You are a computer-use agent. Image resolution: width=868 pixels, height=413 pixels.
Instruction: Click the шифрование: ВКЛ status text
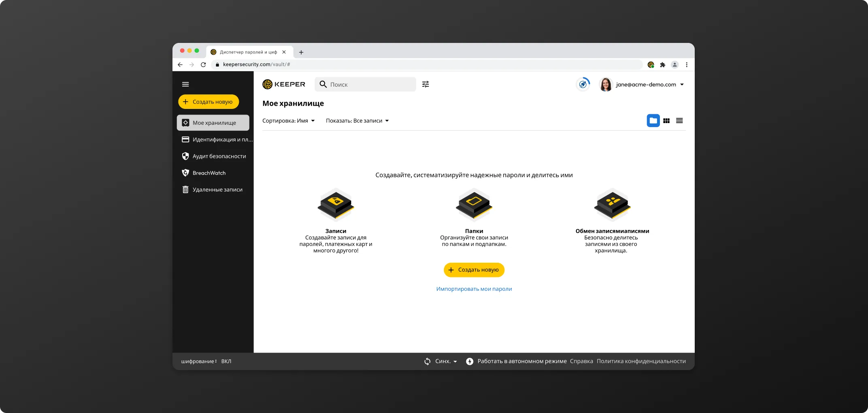click(x=206, y=361)
